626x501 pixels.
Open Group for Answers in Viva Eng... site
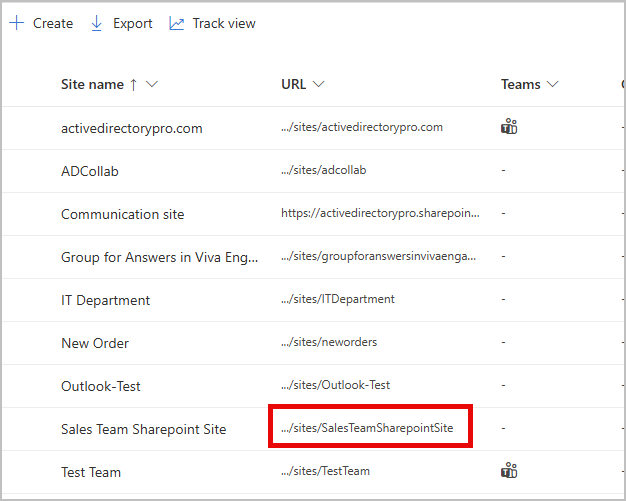pos(159,257)
